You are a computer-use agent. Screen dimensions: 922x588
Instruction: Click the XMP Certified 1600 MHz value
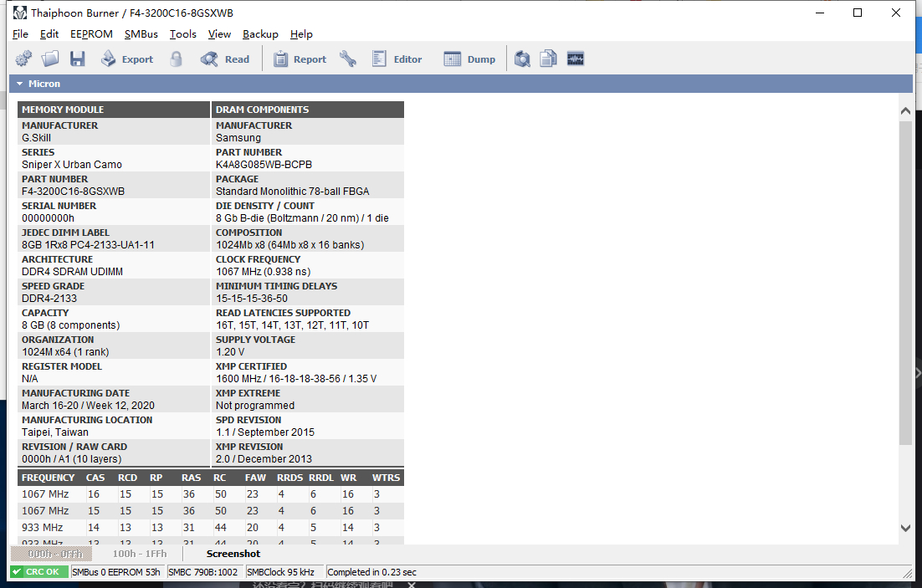click(296, 379)
